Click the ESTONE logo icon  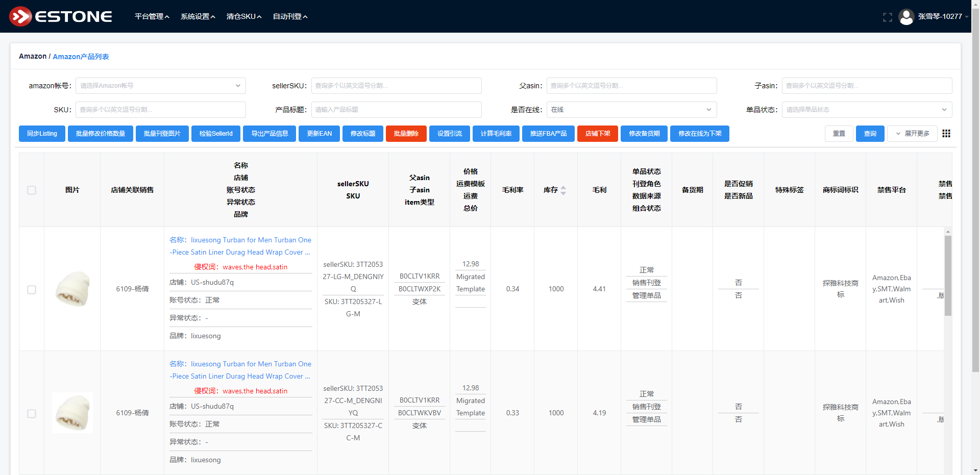[20, 16]
